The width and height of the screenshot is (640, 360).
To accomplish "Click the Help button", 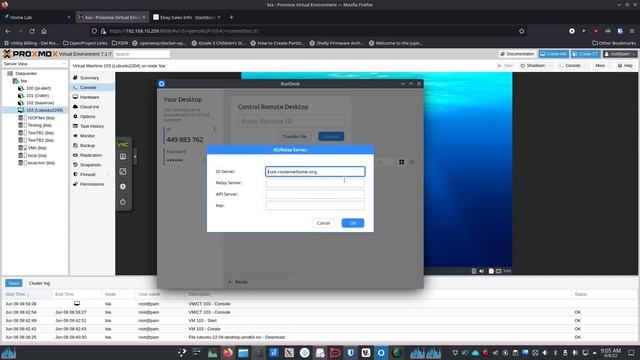I will [625, 65].
